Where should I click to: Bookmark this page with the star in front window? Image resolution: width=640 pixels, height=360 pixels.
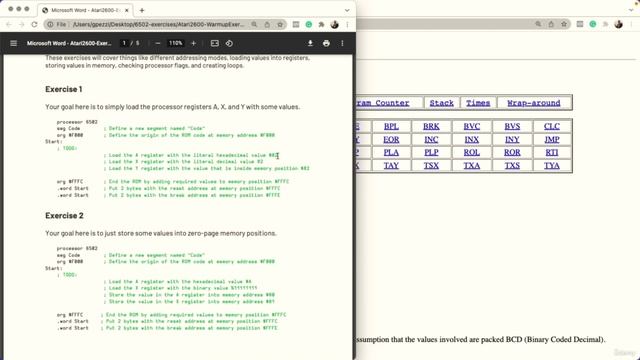click(x=280, y=24)
